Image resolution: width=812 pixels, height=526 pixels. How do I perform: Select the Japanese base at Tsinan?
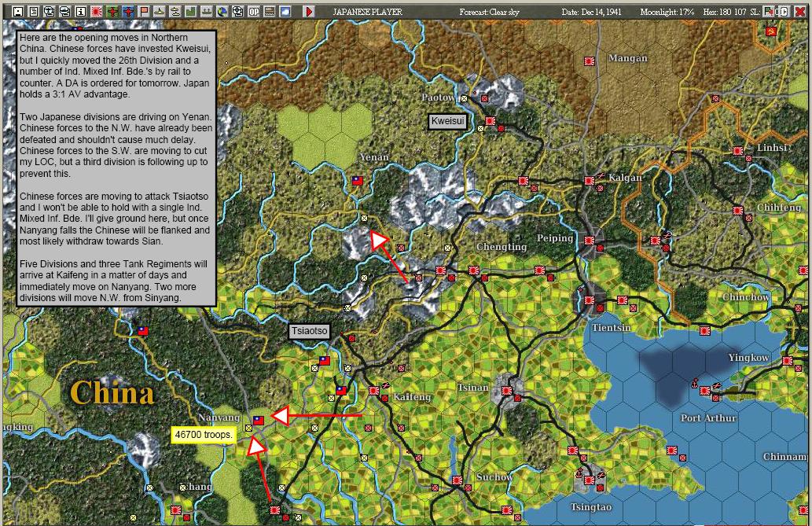(x=506, y=390)
